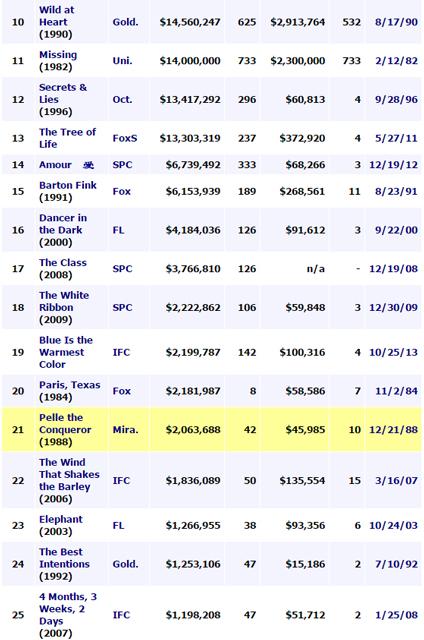Click Blue Is the Warmest Color
Screen dimensions: 424x640
coord(66,353)
